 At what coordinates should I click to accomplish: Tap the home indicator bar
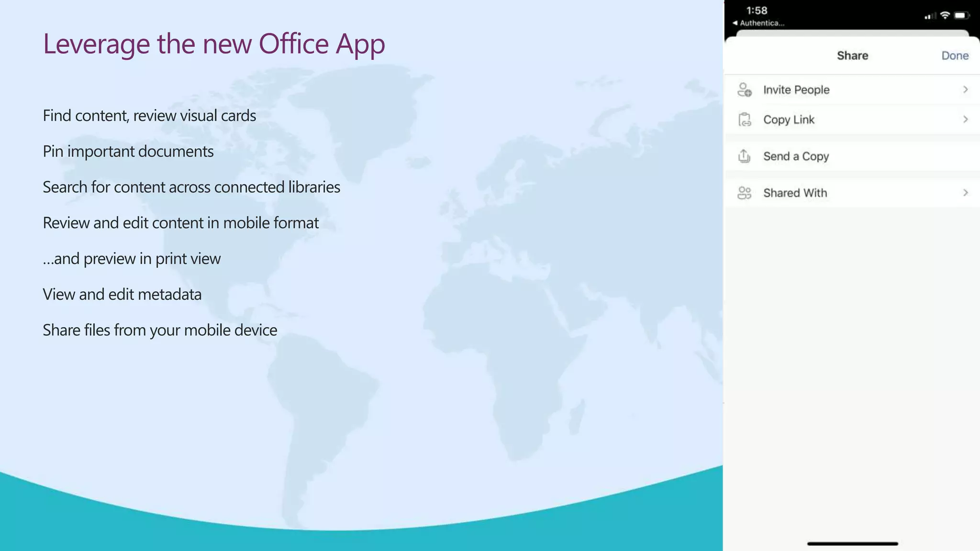[852, 544]
